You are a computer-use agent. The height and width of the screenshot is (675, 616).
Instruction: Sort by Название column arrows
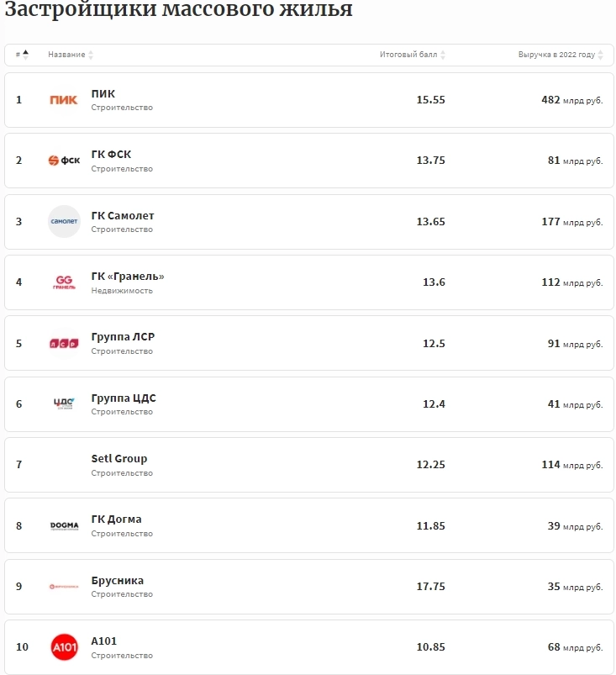pos(91,55)
